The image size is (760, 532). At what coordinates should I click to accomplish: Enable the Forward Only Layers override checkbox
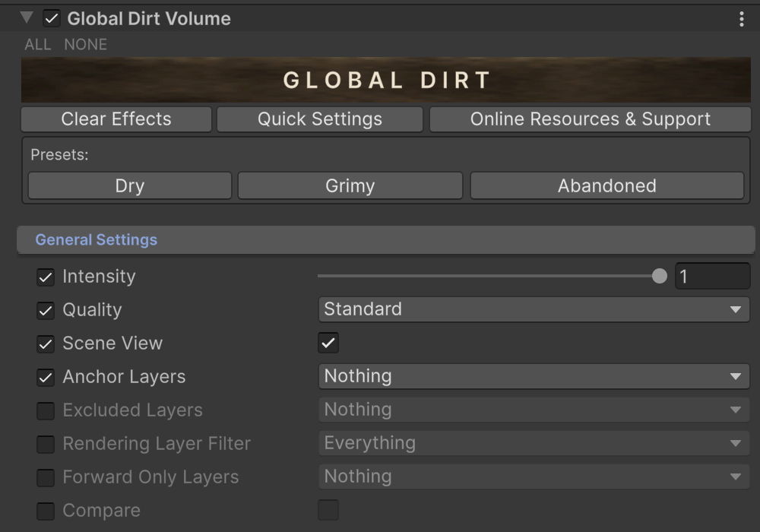pos(46,478)
